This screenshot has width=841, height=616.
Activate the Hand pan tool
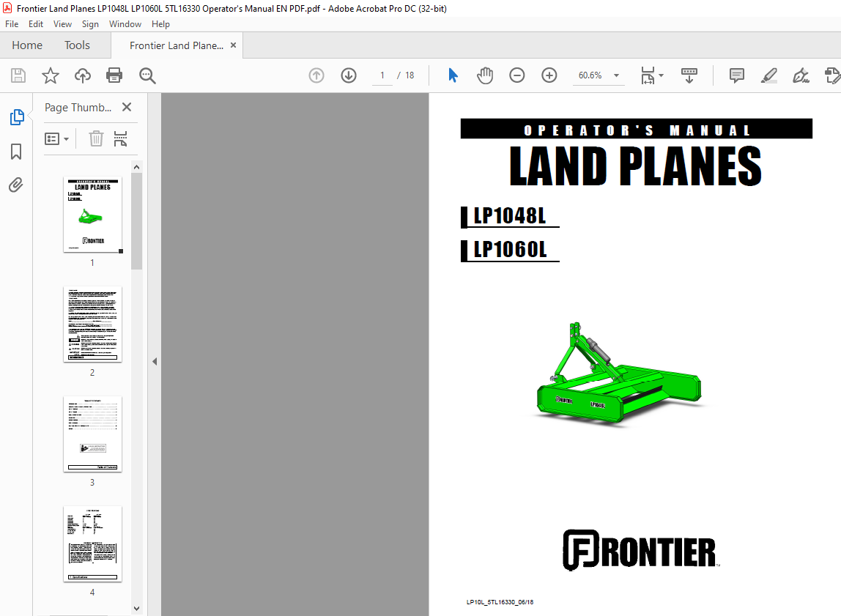pos(485,75)
